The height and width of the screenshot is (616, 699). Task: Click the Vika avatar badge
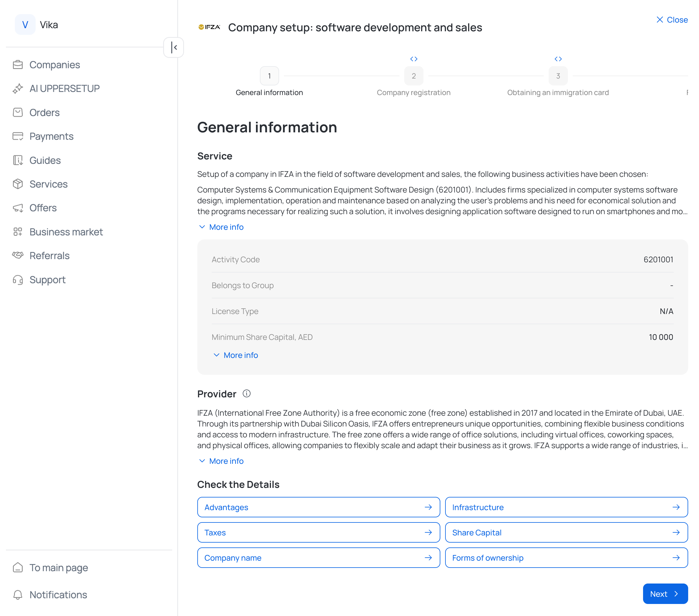(x=25, y=25)
